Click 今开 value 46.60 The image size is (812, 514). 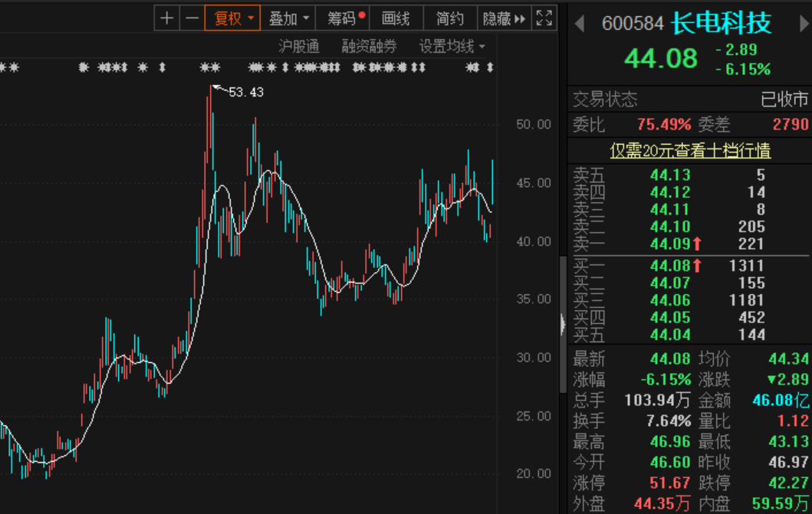pos(670,462)
